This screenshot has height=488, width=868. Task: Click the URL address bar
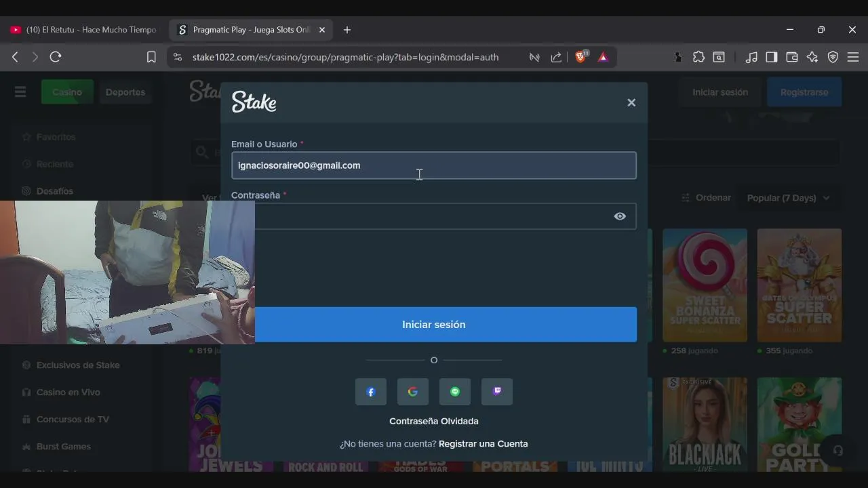coord(346,57)
